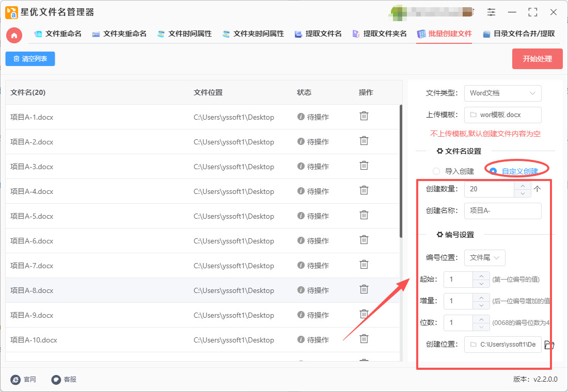Switch to 文件夹重命名 tab
Image resolution: width=568 pixels, height=392 pixels.
tap(119, 34)
